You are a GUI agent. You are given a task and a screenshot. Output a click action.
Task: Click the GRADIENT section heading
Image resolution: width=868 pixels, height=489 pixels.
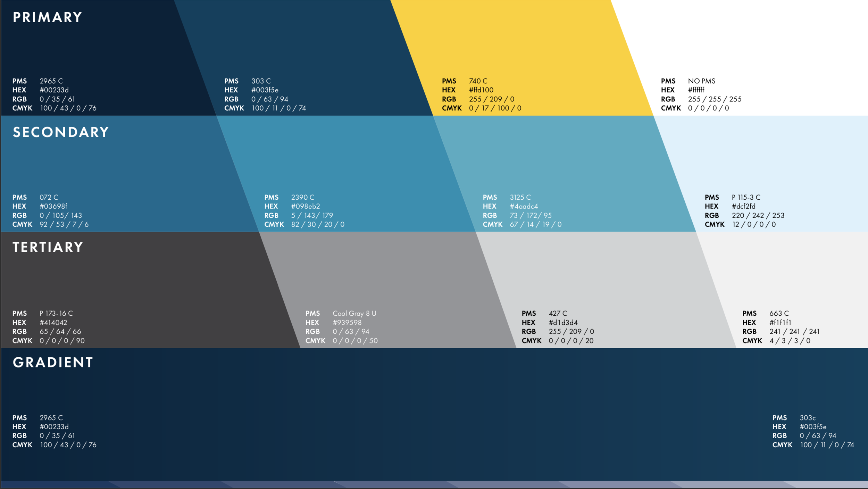point(52,363)
